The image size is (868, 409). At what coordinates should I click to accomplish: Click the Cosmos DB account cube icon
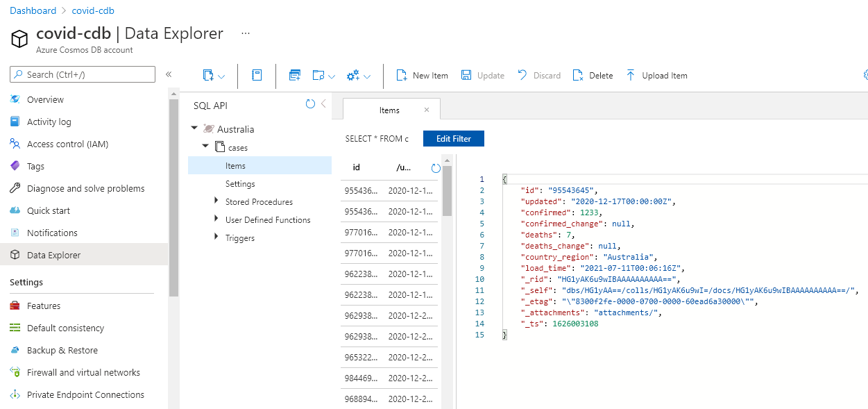click(x=19, y=38)
